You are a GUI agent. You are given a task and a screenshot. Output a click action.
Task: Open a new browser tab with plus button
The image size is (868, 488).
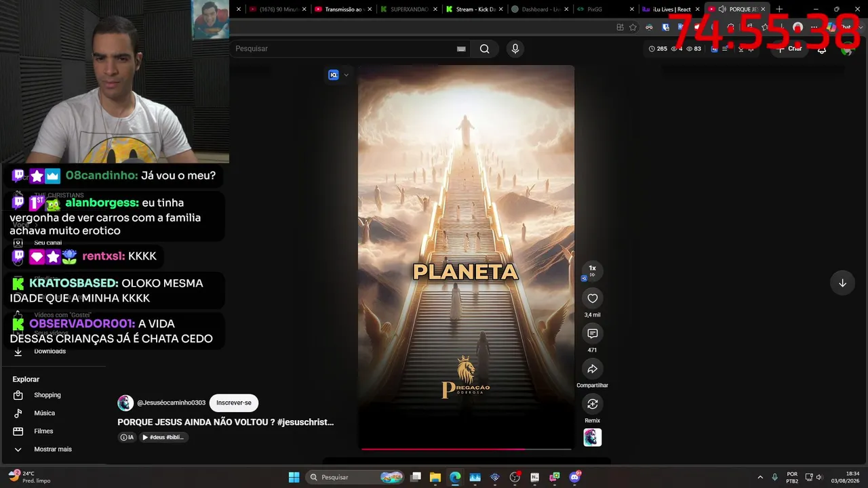click(779, 9)
